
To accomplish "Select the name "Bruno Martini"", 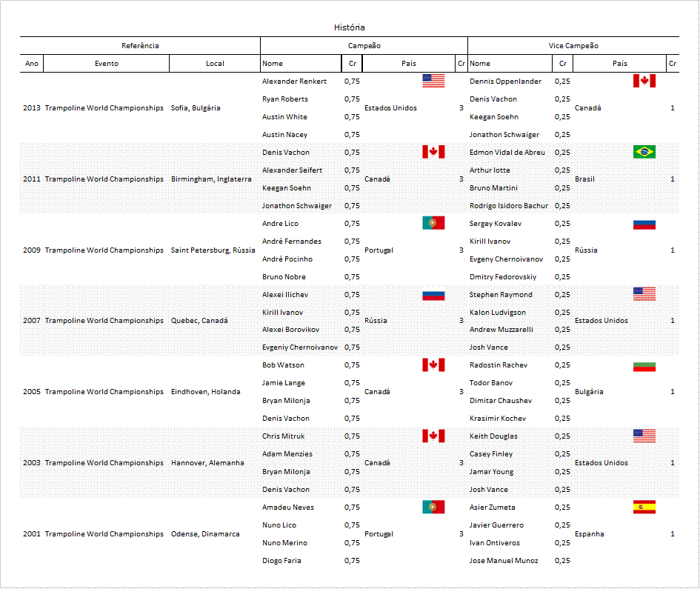I will coord(494,188).
